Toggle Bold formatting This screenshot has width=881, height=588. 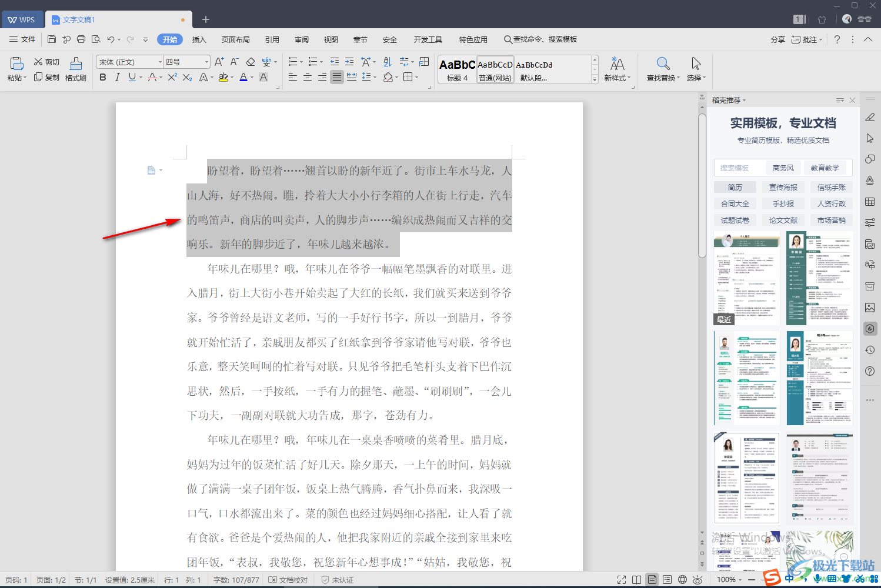103,77
